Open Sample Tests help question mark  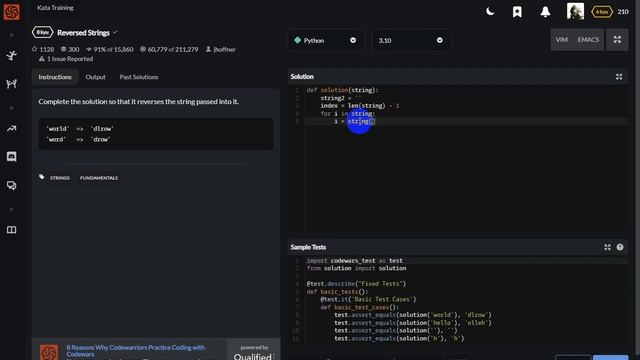tap(620, 247)
